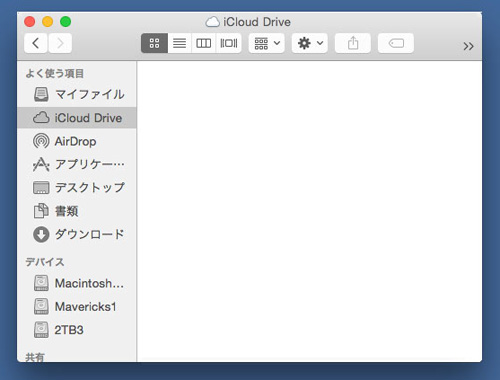Minimize the window with the yellow button
The image size is (500, 380).
48,22
